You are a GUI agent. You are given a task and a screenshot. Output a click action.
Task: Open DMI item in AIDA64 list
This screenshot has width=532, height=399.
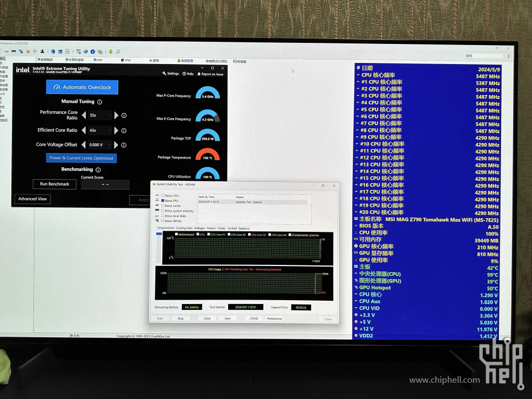pos(98,60)
